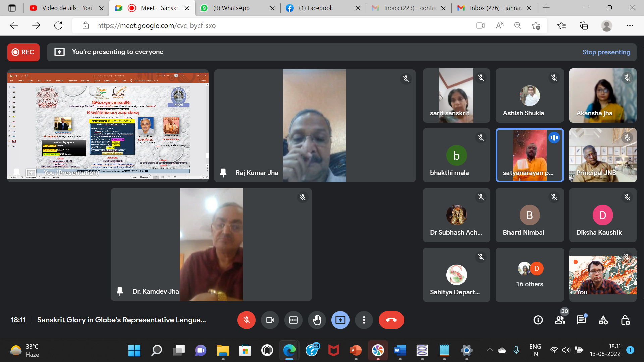644x362 pixels.
Task: Open the in-call chat messages panel
Action: (581, 320)
